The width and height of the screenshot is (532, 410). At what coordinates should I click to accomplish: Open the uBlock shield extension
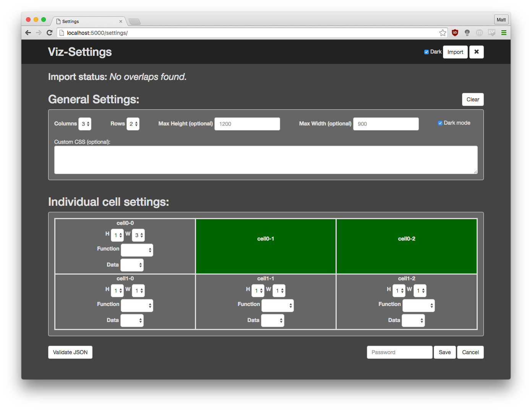pyautogui.click(x=455, y=33)
